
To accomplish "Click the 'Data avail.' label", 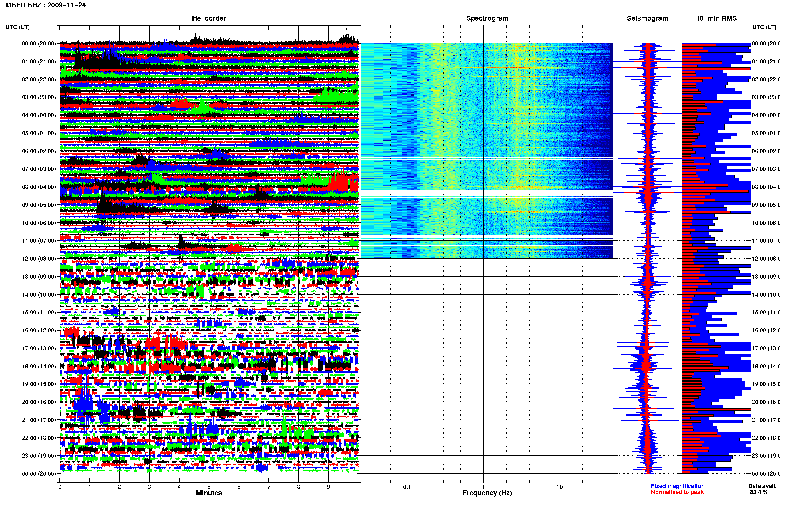I will point(762,486).
